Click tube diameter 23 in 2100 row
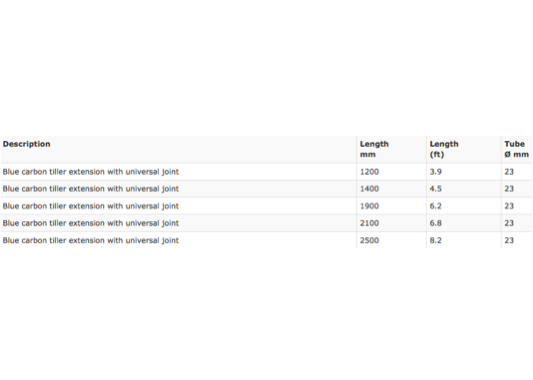Viewport: 533px width, 380px height. click(509, 223)
